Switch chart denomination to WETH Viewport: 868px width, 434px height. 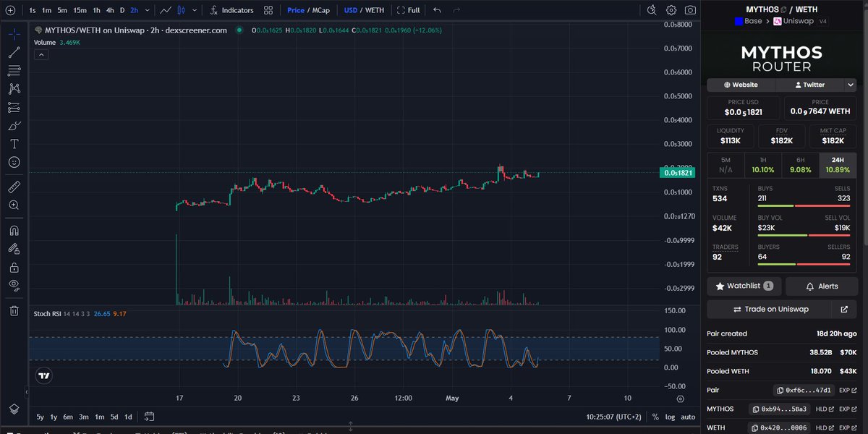[x=375, y=10]
